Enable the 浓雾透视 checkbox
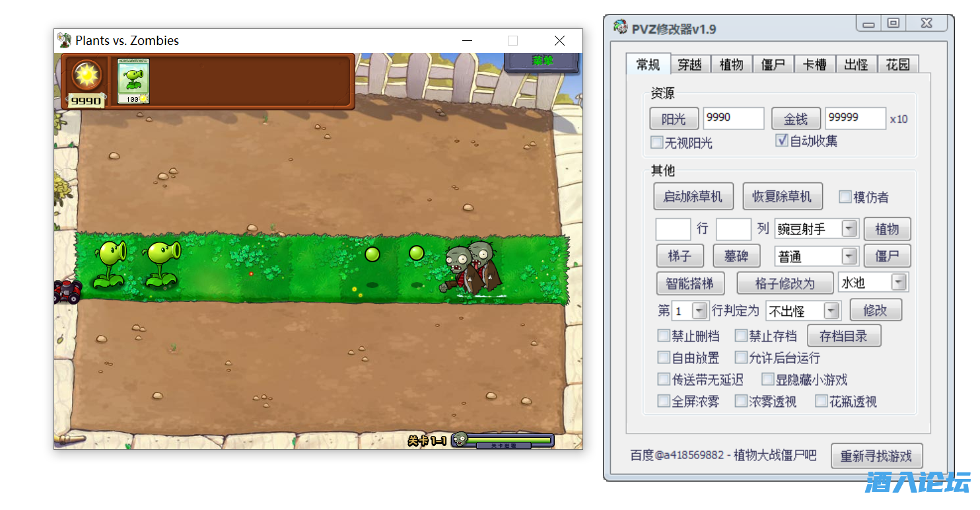This screenshot has height=510, width=980. [741, 401]
